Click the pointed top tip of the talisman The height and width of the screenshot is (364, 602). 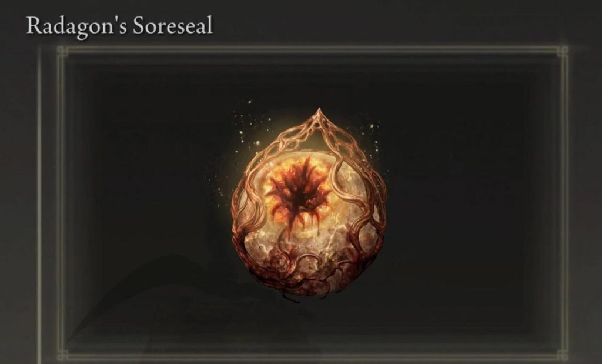319,113
